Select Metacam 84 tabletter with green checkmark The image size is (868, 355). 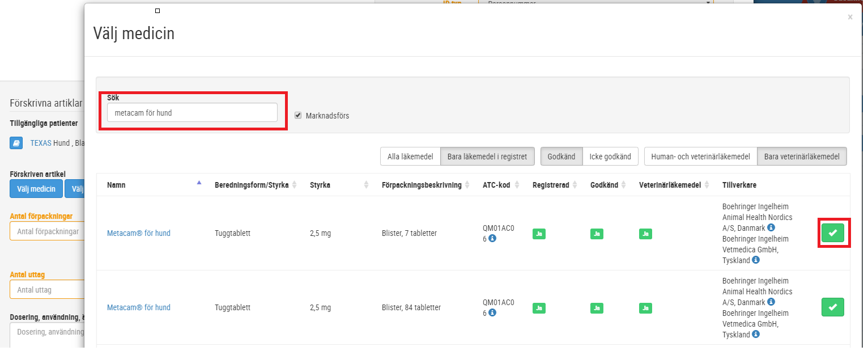tap(832, 307)
